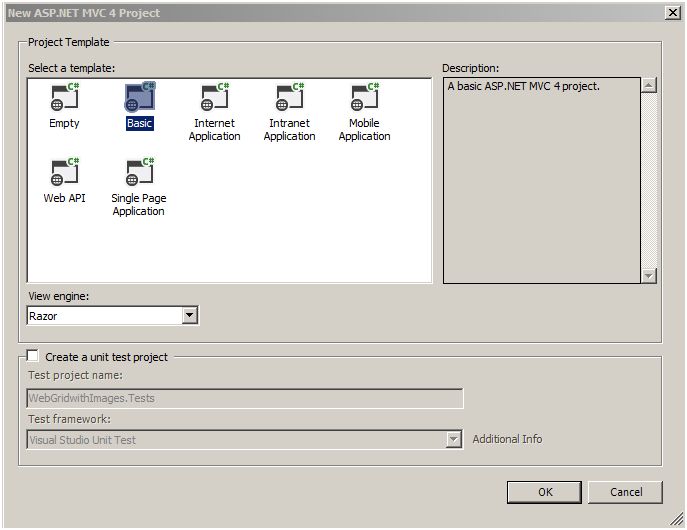Choose the Intranet Application template icon
This screenshot has height=530, width=687.
point(290,96)
